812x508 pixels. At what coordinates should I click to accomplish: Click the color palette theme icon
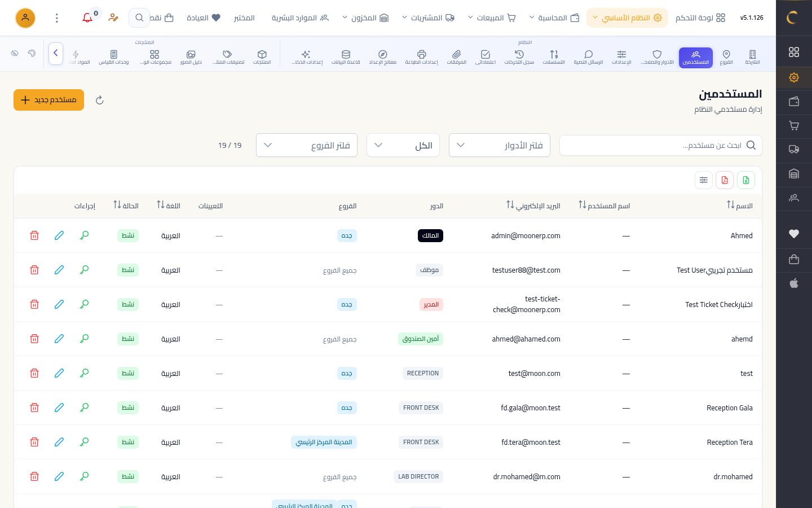tap(32, 54)
